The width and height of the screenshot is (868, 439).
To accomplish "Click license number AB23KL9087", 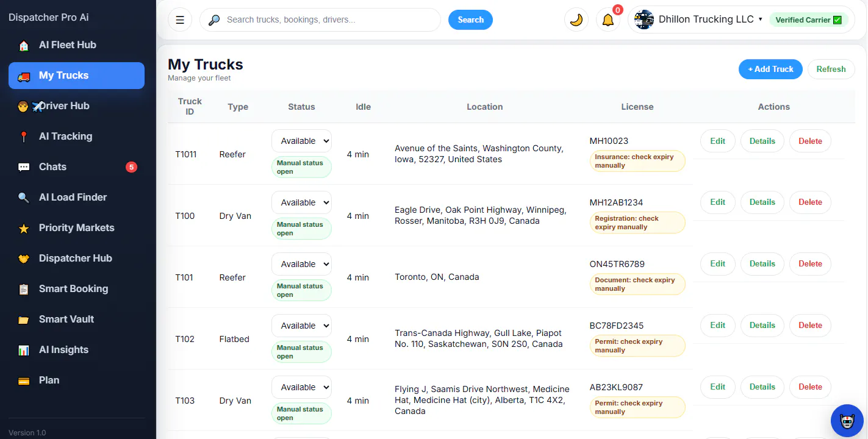I will tap(616, 387).
